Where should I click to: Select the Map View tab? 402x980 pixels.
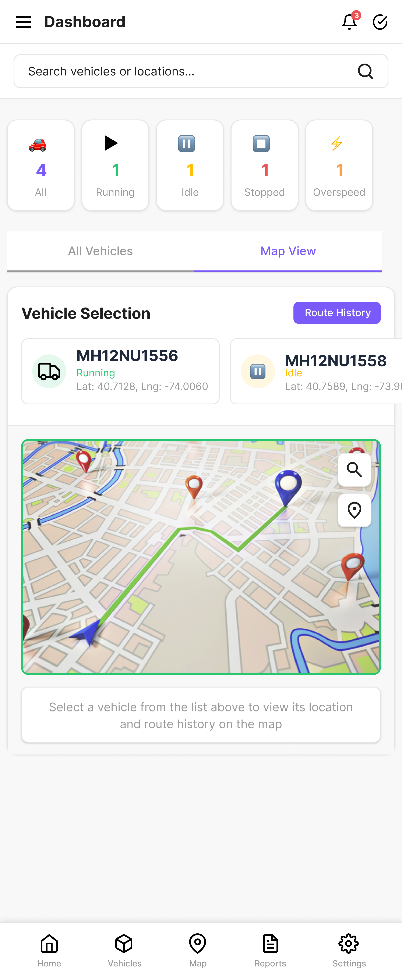(x=288, y=251)
